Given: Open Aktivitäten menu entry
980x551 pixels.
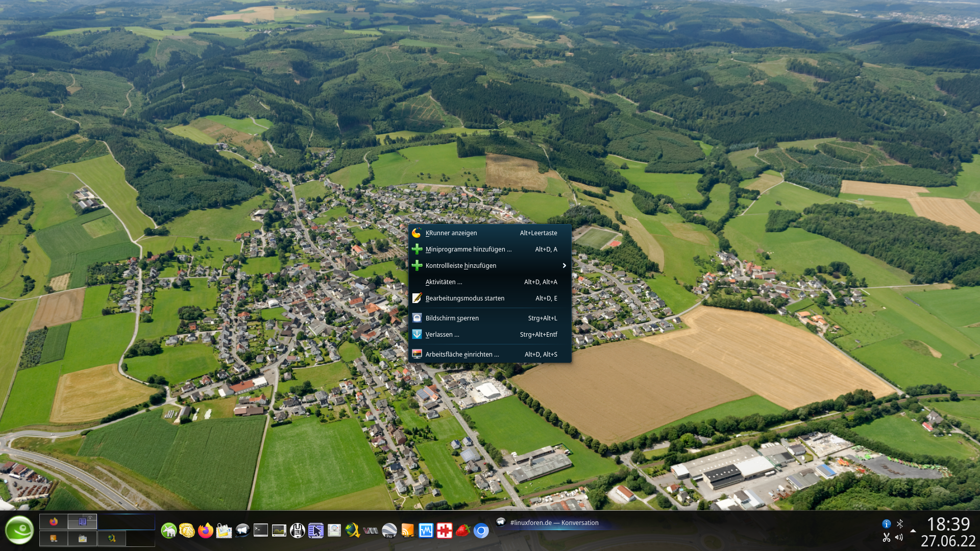Looking at the screenshot, I should (490, 282).
